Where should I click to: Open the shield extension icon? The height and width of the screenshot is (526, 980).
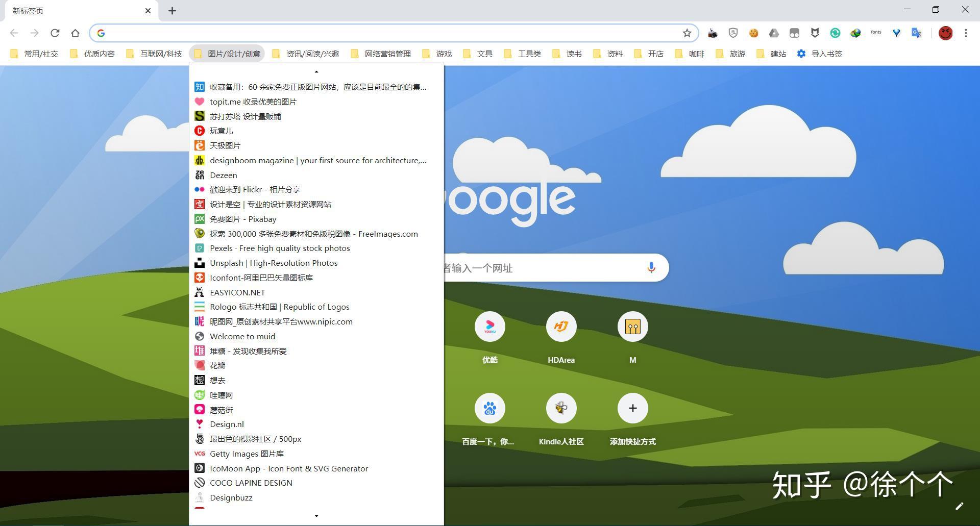[733, 33]
